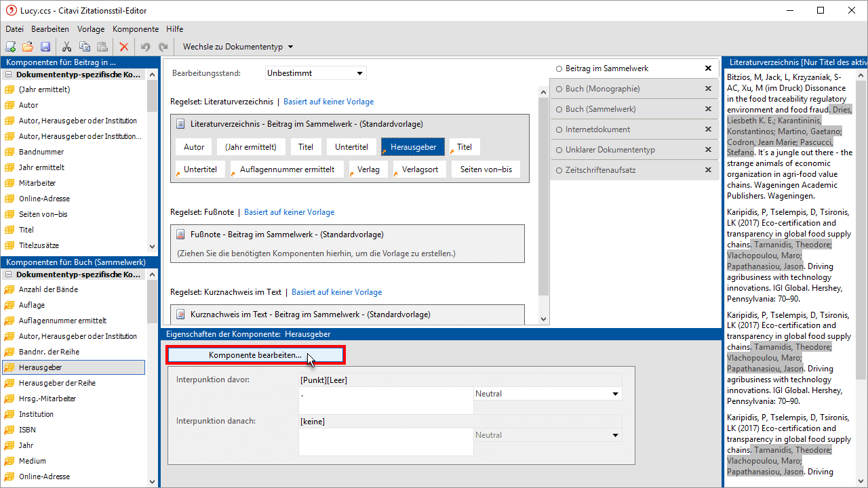Click the Literaturverzeichnis 'Basiert auf keiner Vorlage' link
This screenshot has height=488, width=868.
(x=328, y=102)
